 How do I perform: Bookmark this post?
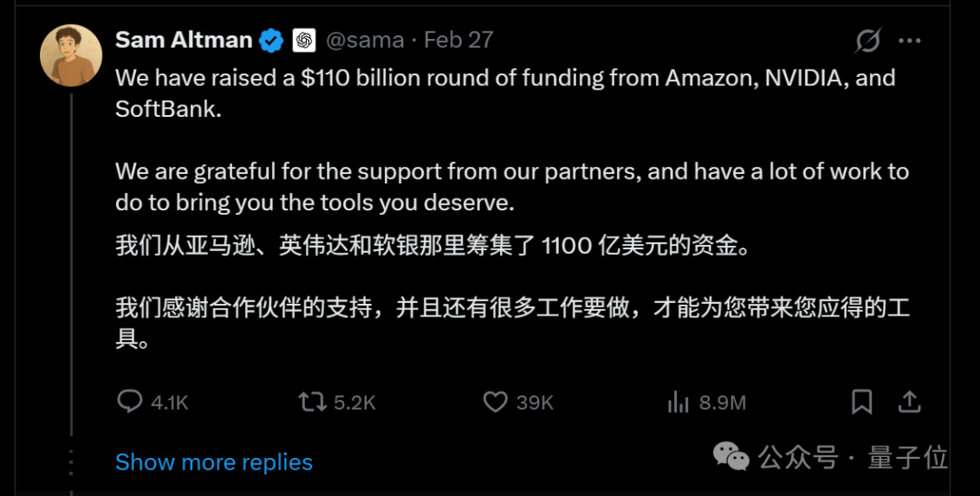(861, 402)
